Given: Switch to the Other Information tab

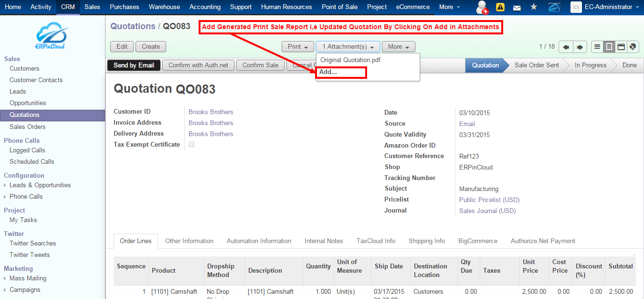Looking at the screenshot, I should (189, 241).
